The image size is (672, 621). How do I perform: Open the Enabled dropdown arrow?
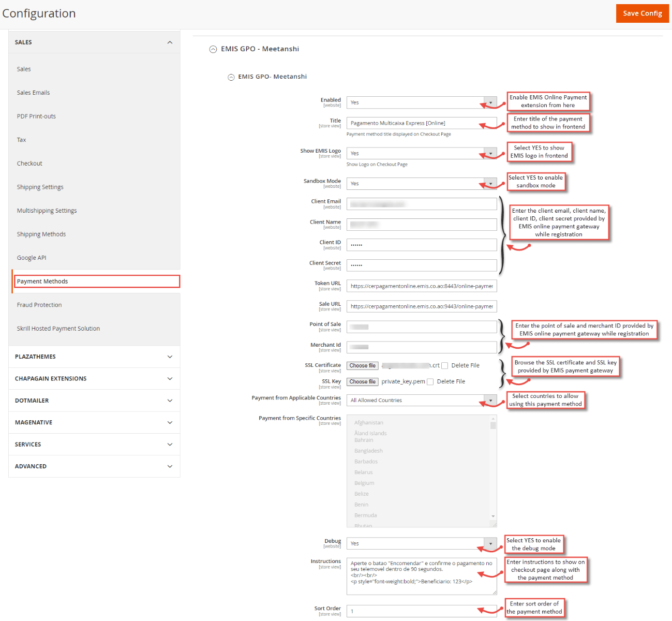coord(489,102)
